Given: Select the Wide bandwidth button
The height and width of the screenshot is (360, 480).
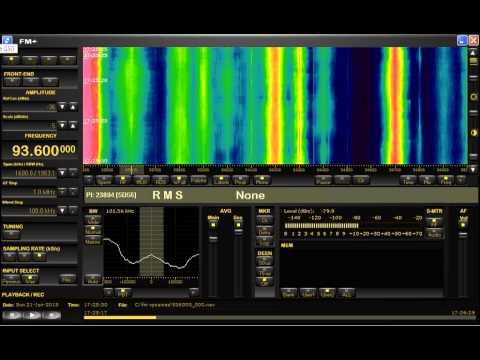Looking at the screenshot, I should pos(93,220).
